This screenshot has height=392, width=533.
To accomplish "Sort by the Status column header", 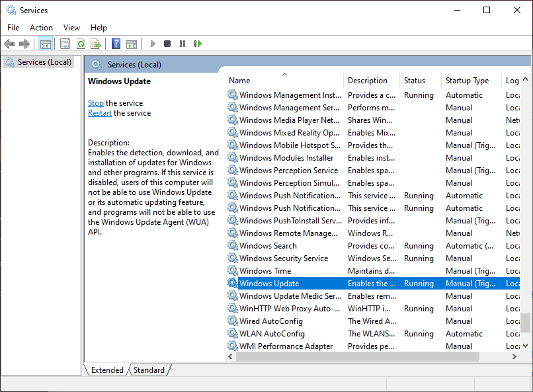I will click(x=421, y=81).
